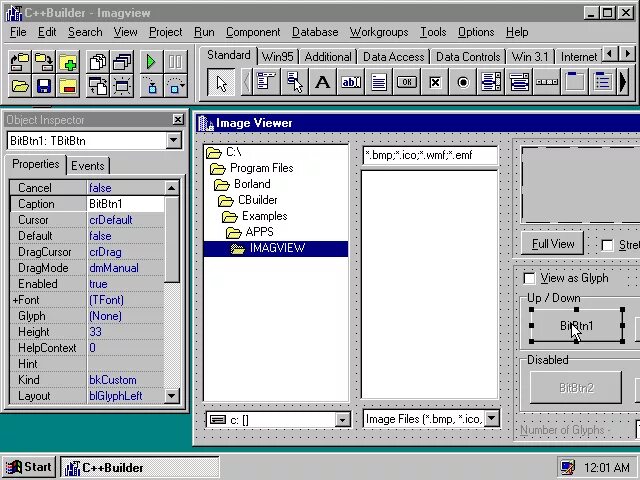Screen dimensions: 640x480
Task: Click the Remove File from Project icon
Action: click(x=68, y=86)
